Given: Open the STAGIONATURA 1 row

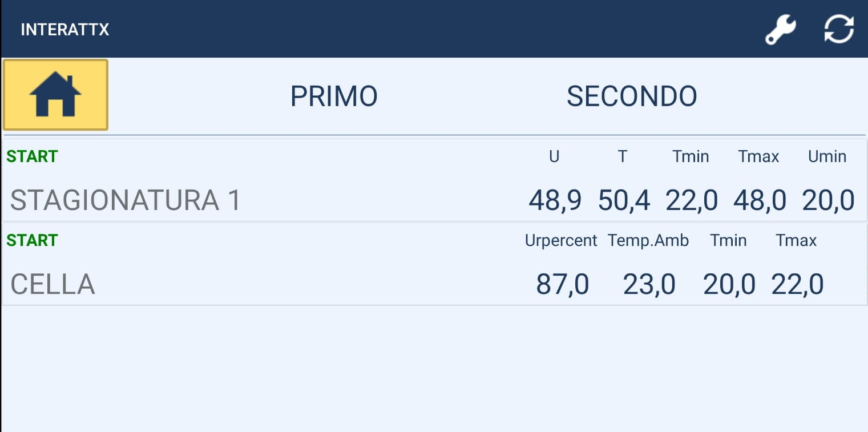Looking at the screenshot, I should pos(126,200).
